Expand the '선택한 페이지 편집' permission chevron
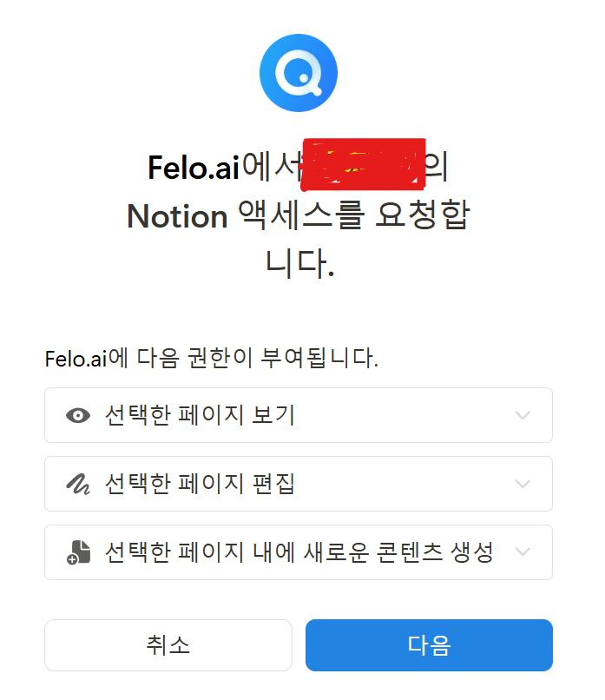Viewport: 605px width, 700px height. [522, 484]
